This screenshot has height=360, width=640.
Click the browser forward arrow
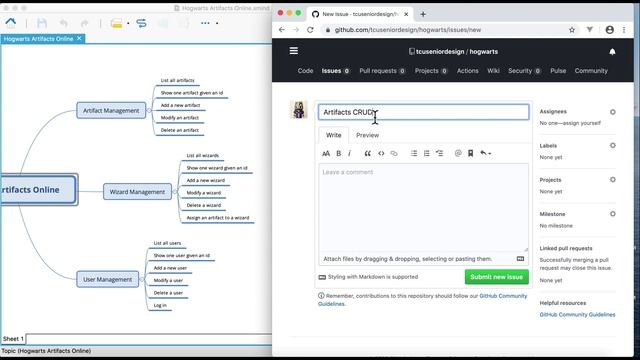point(296,30)
